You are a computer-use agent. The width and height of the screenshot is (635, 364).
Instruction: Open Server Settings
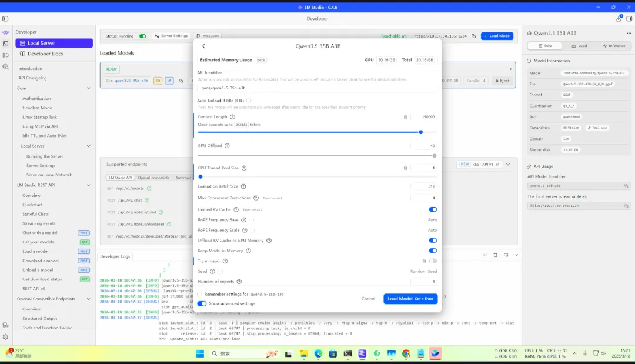coord(171,36)
